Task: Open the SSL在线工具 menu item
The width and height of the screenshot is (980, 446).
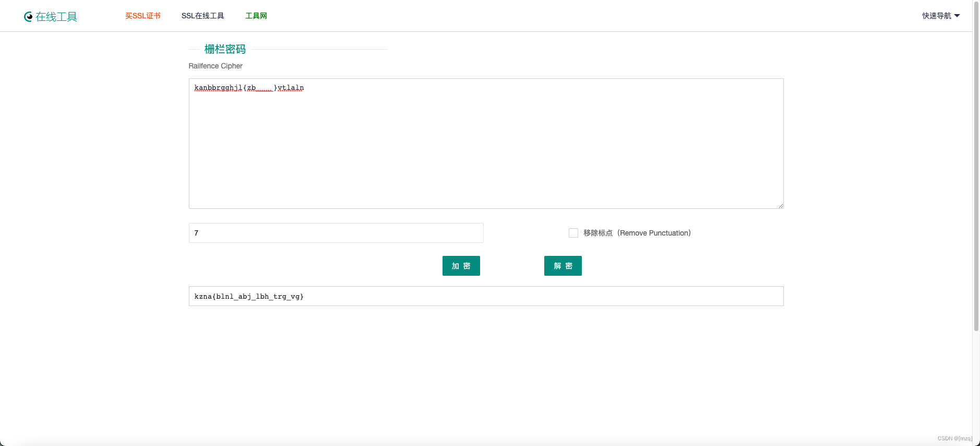Action: coord(203,16)
